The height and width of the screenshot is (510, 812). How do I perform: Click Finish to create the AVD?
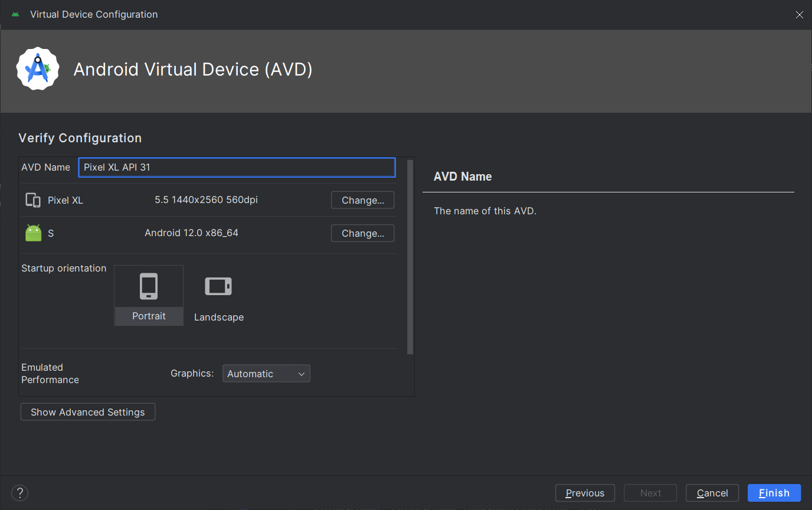pyautogui.click(x=774, y=493)
